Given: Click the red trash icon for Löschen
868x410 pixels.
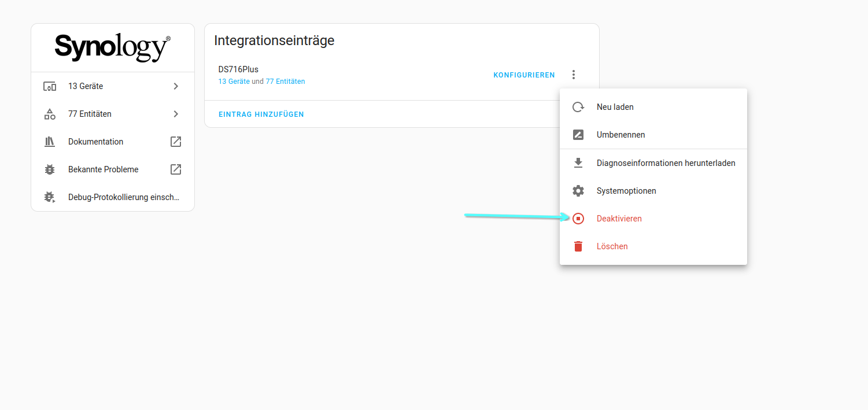Looking at the screenshot, I should [578, 246].
